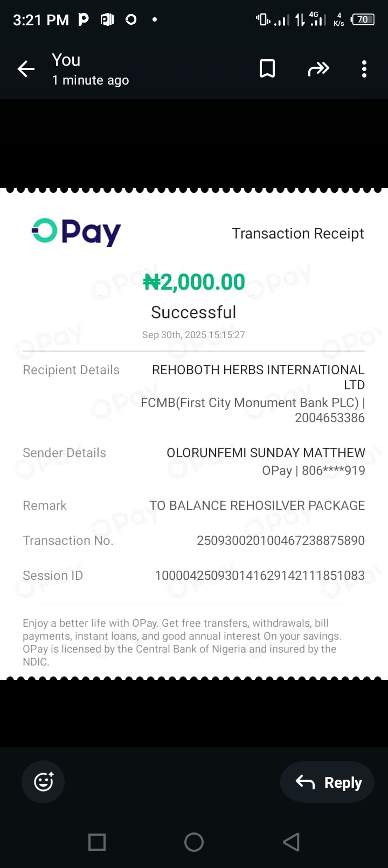Viewport: 388px width, 868px height.
Task: Tap the Transaction No. value
Action: (280, 540)
